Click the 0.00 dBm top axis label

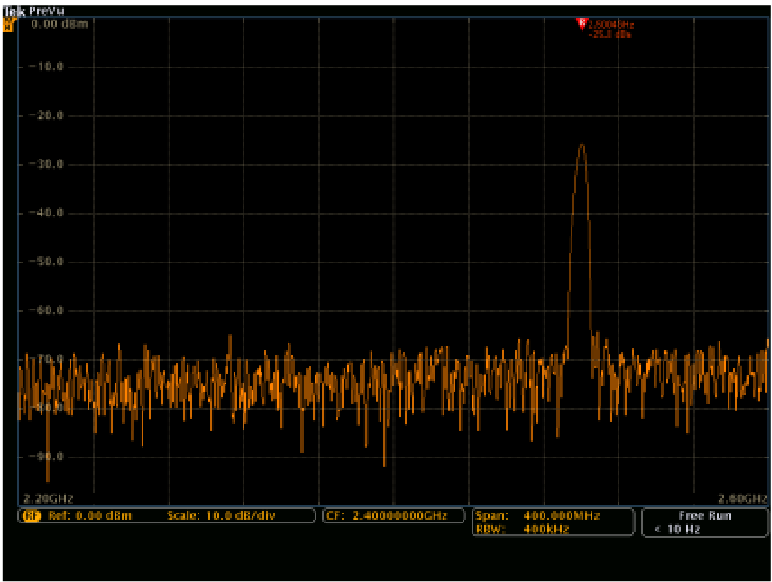[54, 22]
